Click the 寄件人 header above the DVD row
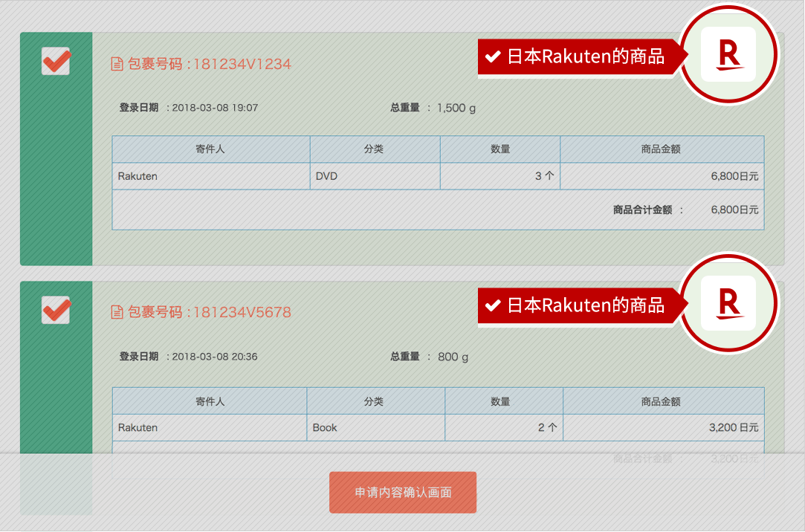The image size is (805, 532). coord(210,149)
